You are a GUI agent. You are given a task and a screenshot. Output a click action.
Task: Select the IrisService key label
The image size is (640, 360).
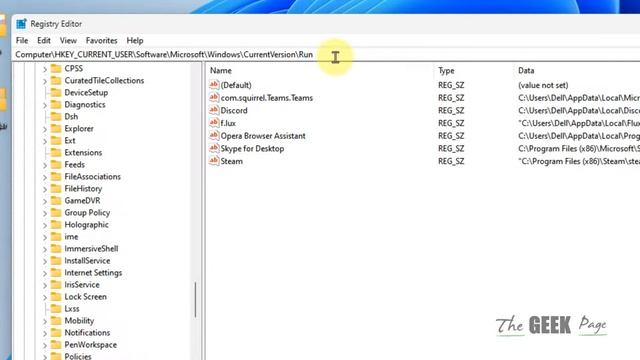point(82,284)
